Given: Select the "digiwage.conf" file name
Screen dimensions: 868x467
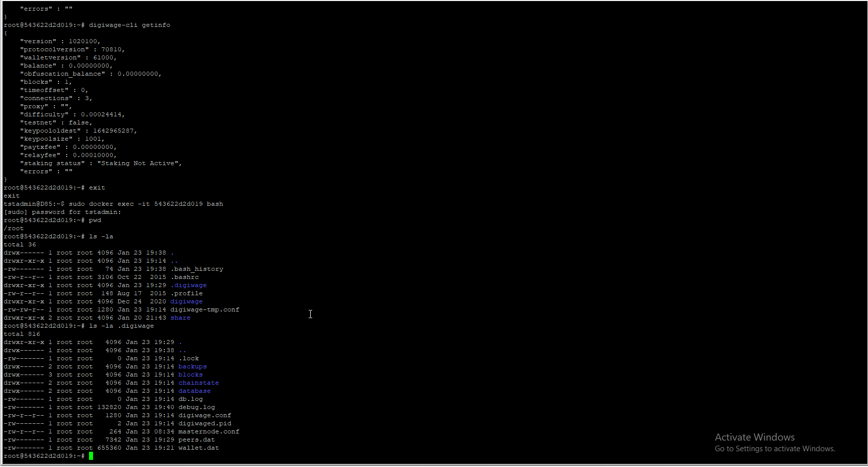Looking at the screenshot, I should 205,415.
